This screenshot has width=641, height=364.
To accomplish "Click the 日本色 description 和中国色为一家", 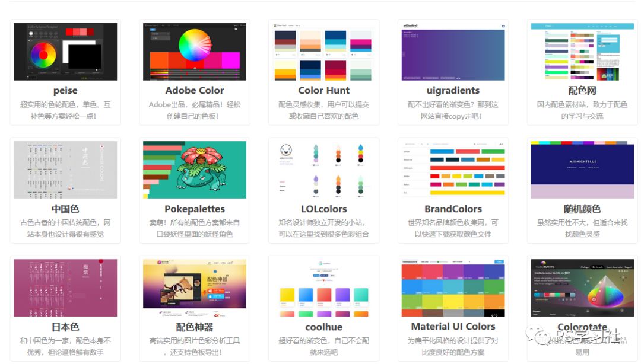I will (x=65, y=346).
